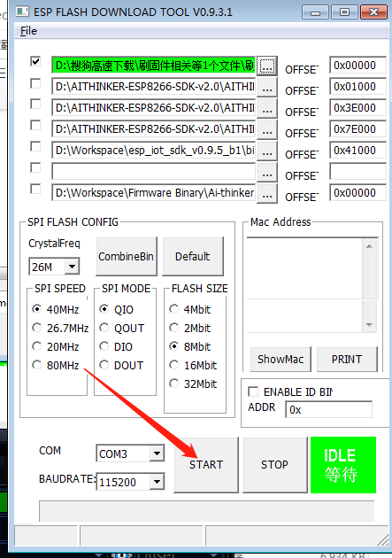
Task: Browse file for 0x41000 offset row
Action: coord(267,151)
